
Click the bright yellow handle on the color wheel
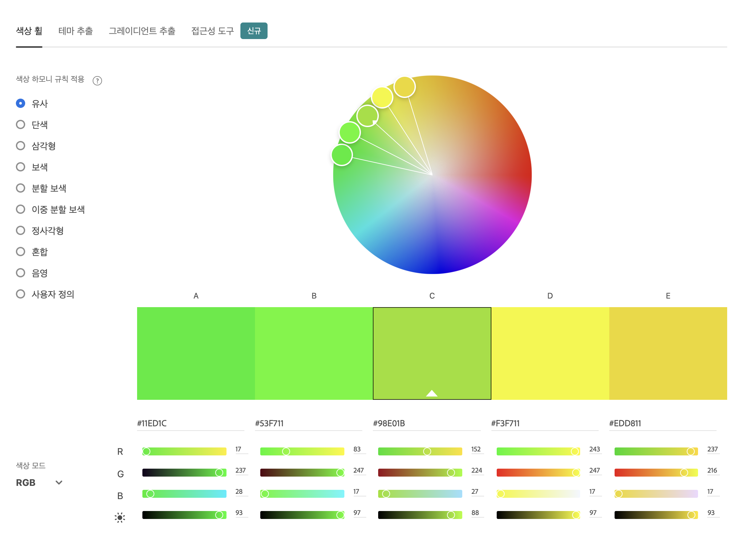(x=382, y=97)
